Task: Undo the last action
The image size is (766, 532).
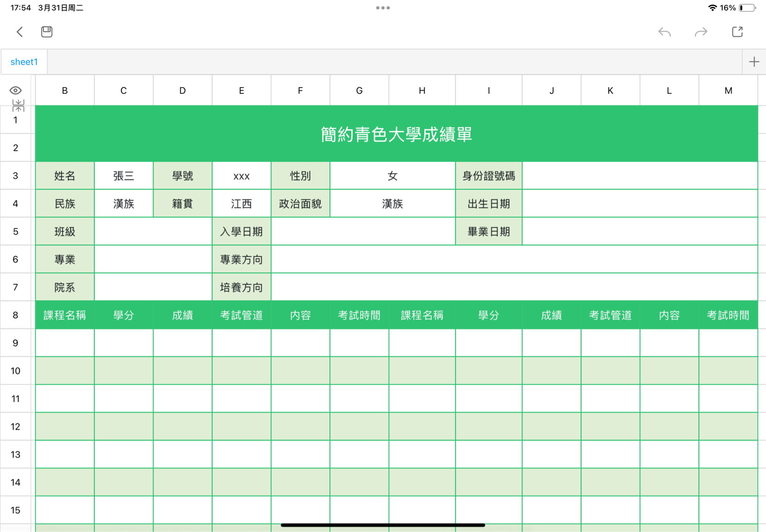Action: [664, 32]
